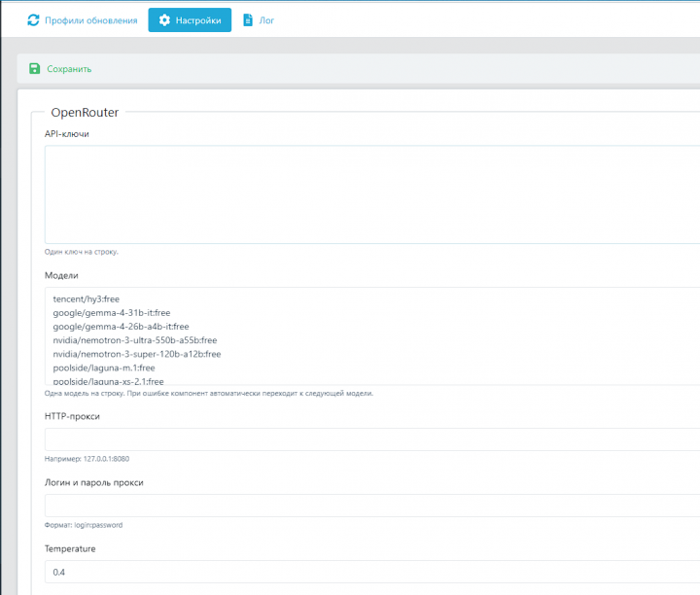Focus the HTTP-прокси input field

point(372,439)
